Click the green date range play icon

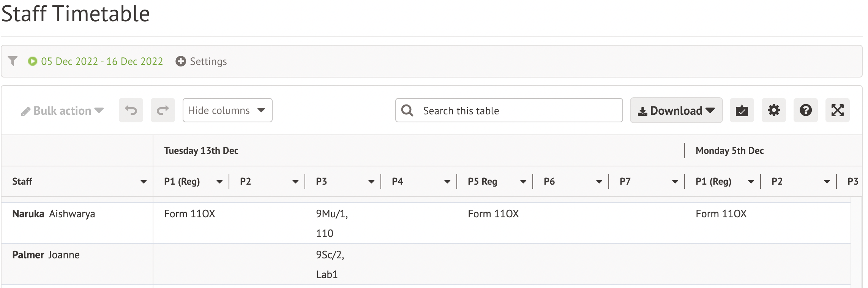point(33,61)
